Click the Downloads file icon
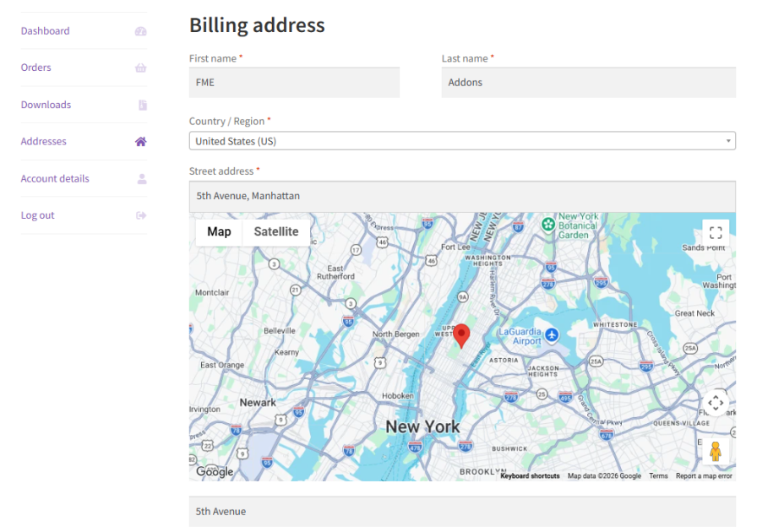The height and width of the screenshot is (532, 757). 143,105
